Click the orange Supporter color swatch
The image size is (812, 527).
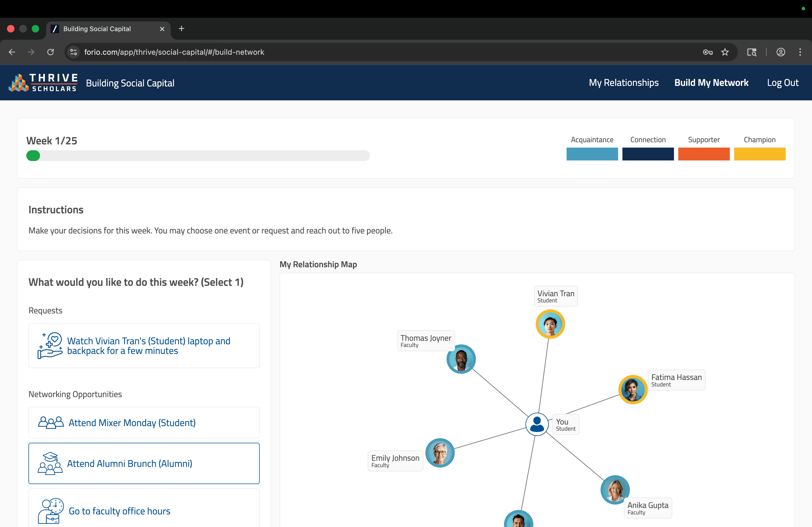pos(704,154)
